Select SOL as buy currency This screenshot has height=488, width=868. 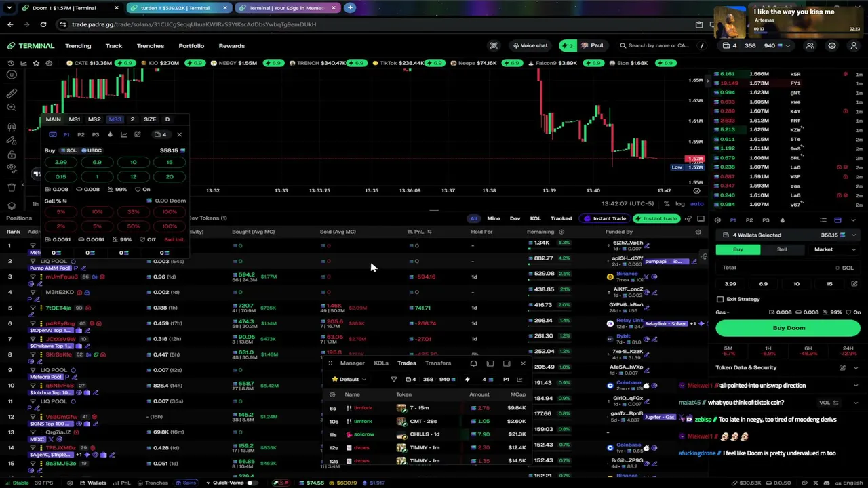(x=69, y=150)
